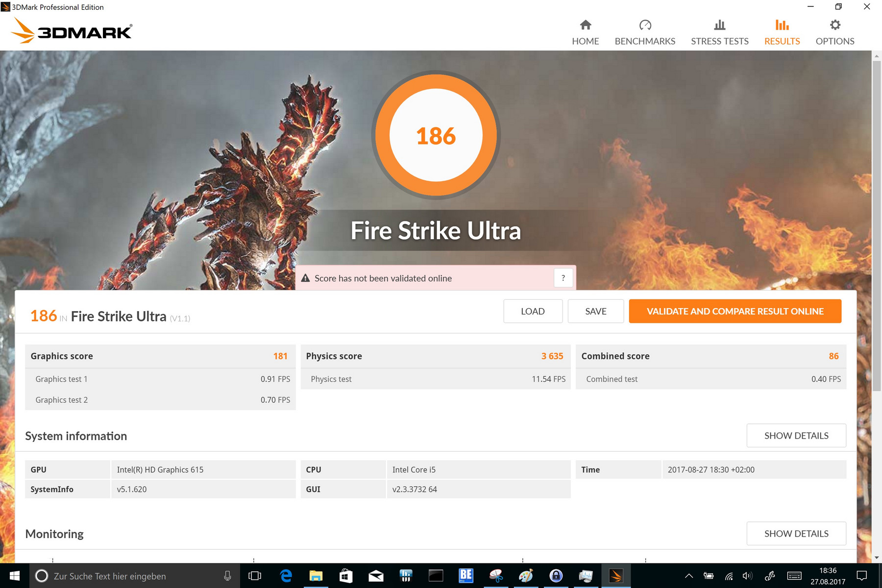Open the OPTIONS tab
Viewport: 882px width, 588px height.
[835, 33]
